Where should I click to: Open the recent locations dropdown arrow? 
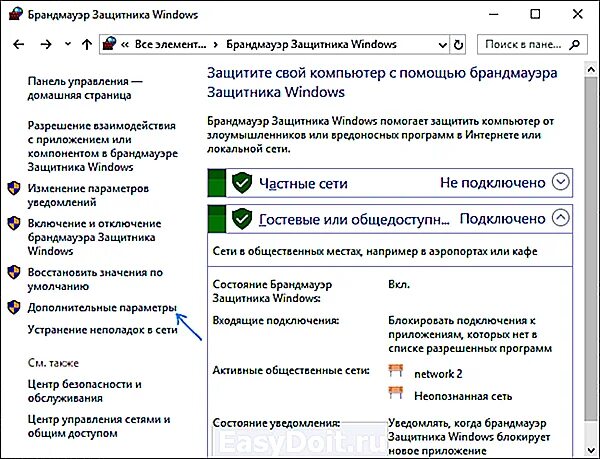(68, 44)
